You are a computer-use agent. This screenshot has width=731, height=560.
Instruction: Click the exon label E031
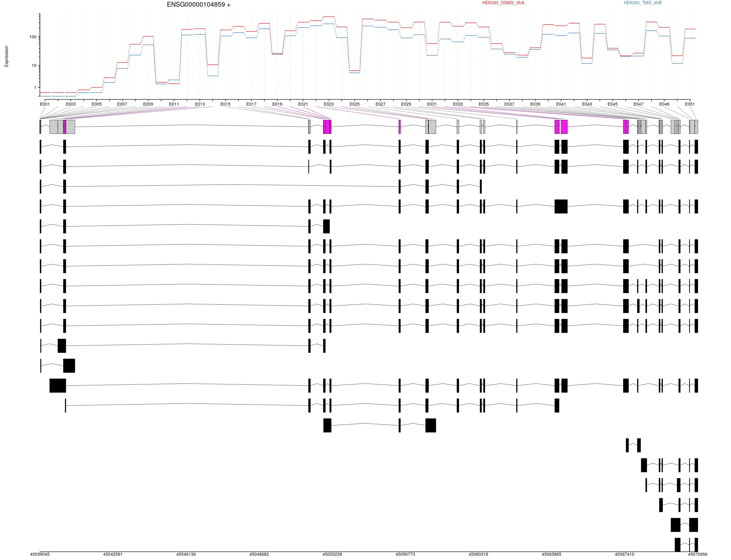click(432, 104)
